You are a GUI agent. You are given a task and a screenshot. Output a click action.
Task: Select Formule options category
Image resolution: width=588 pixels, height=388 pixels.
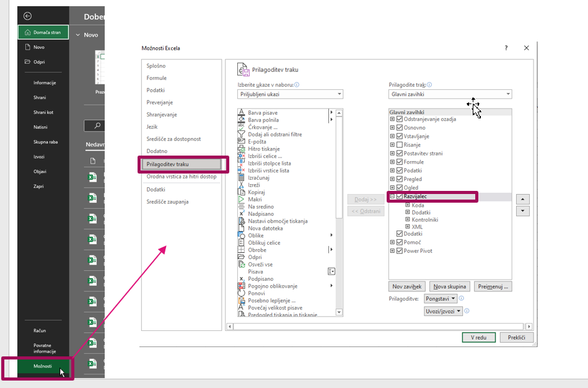pyautogui.click(x=156, y=78)
